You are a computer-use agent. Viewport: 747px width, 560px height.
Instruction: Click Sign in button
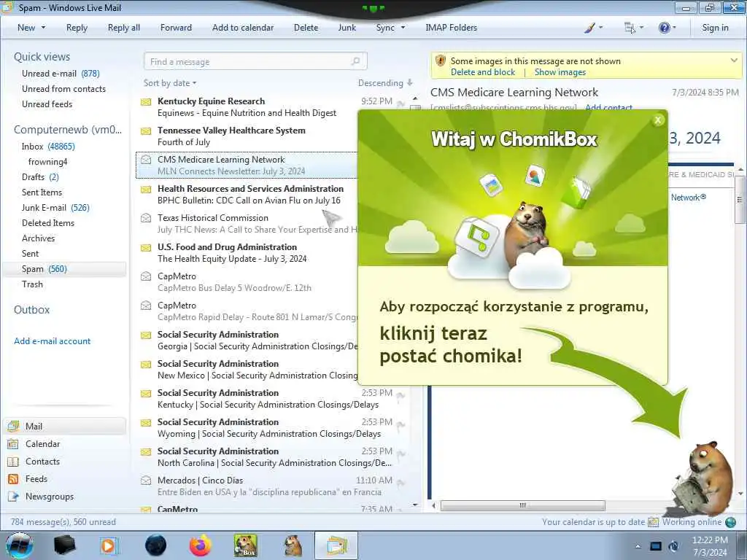pos(715,28)
